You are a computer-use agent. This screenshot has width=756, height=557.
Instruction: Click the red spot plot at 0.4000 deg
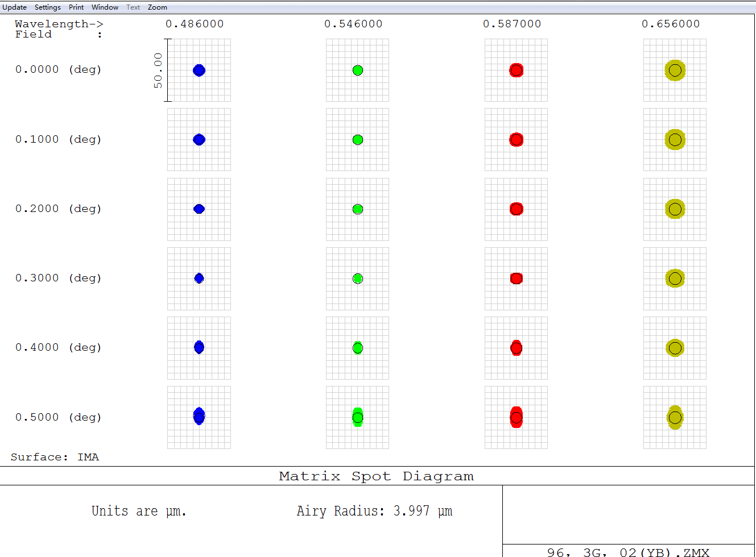[516, 348]
